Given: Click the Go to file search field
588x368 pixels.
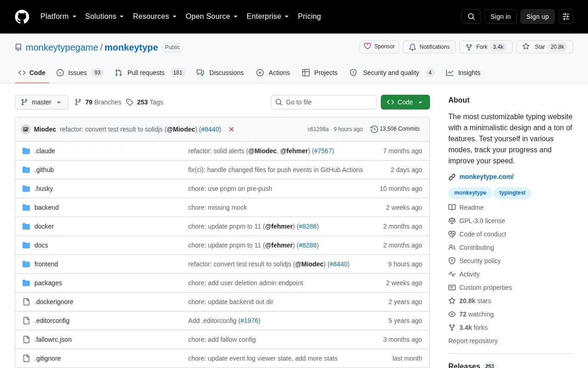Looking at the screenshot, I should coord(324,102).
